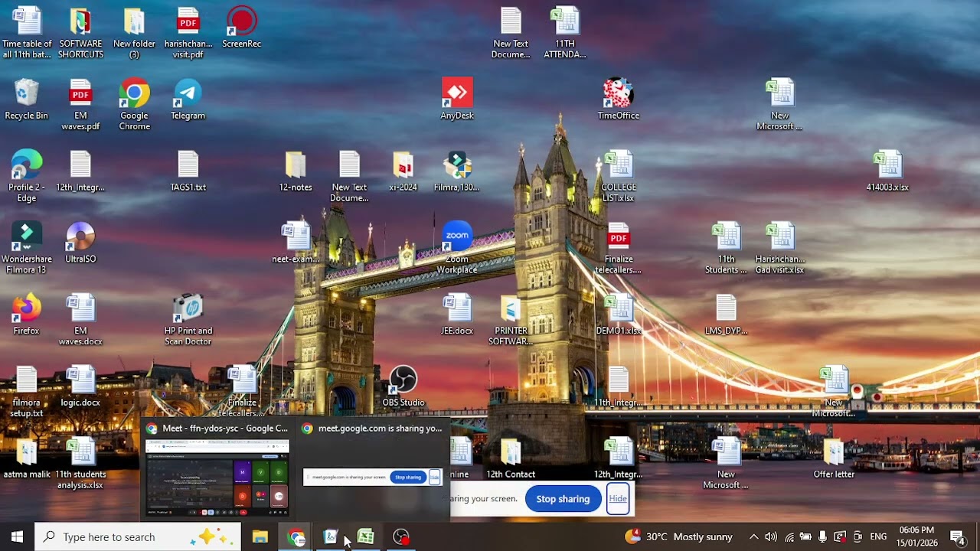Screen dimensions: 980x551
Task: Open the Wi-Fi network tray icon
Action: pos(789,537)
